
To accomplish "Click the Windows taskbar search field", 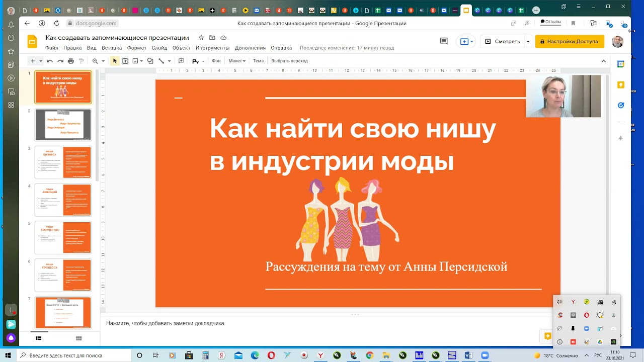I will pyautogui.click(x=73, y=355).
